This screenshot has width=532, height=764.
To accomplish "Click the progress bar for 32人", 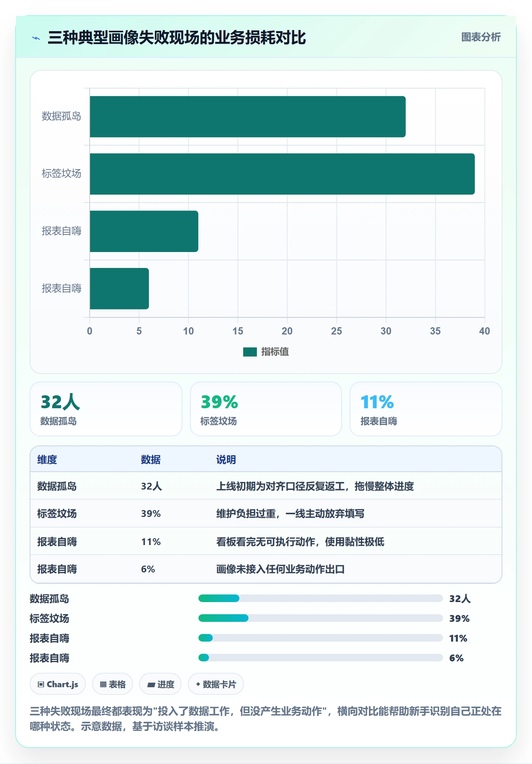I will [320, 598].
